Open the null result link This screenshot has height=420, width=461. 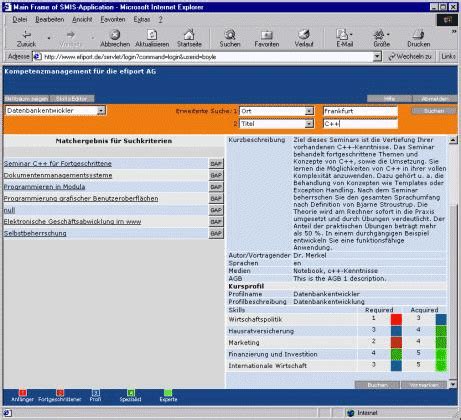(9, 210)
